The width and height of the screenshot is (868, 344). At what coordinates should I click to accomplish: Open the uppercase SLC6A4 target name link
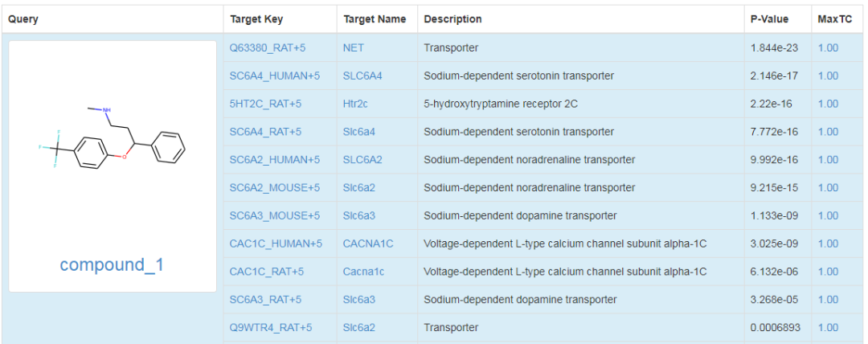362,76
